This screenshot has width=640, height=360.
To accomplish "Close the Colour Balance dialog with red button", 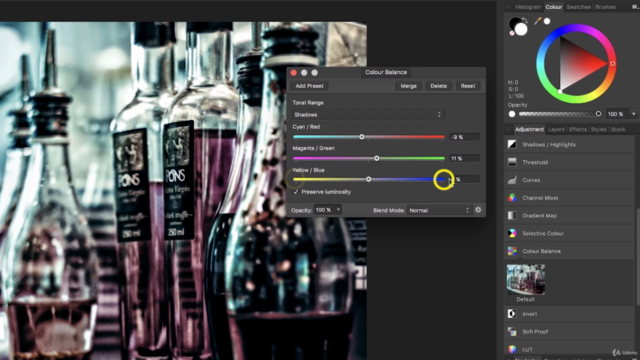I will pos(293,73).
